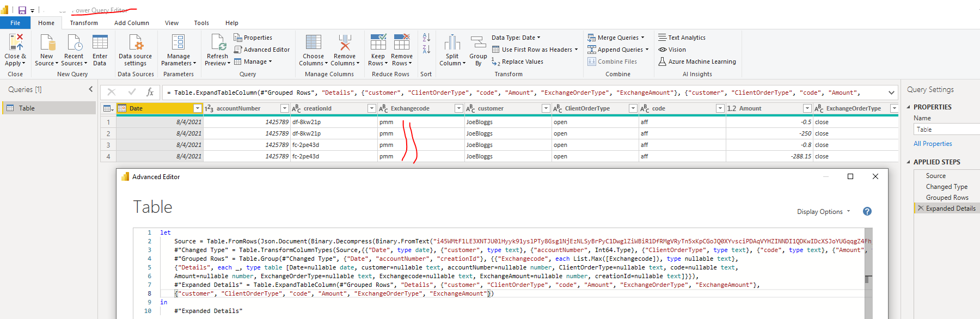The height and width of the screenshot is (319, 980).
Task: Click Advanced Editor vertical scrollbar
Action: pos(868,272)
